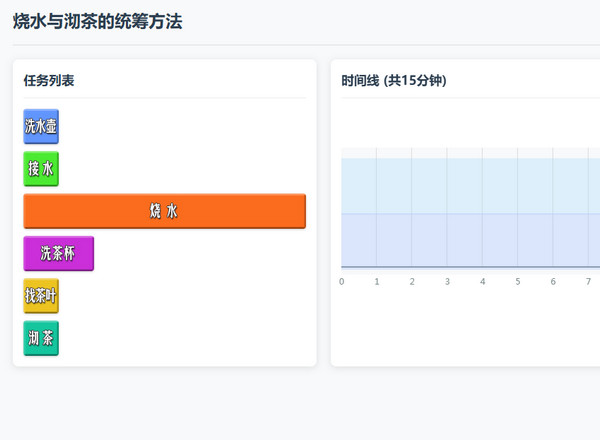This screenshot has height=440, width=600.
Task: Select the 7 minute axis label
Action: (x=588, y=282)
